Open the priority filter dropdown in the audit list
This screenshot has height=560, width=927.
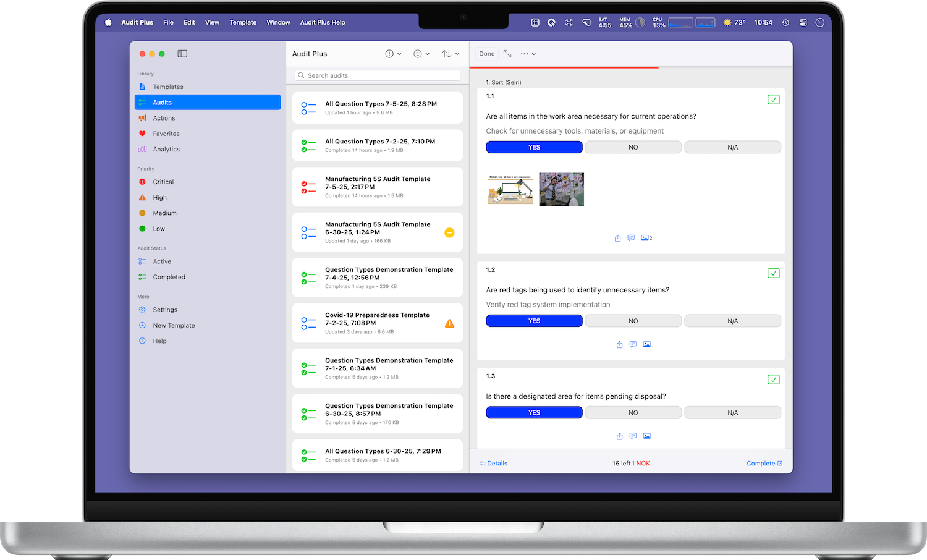(x=393, y=54)
